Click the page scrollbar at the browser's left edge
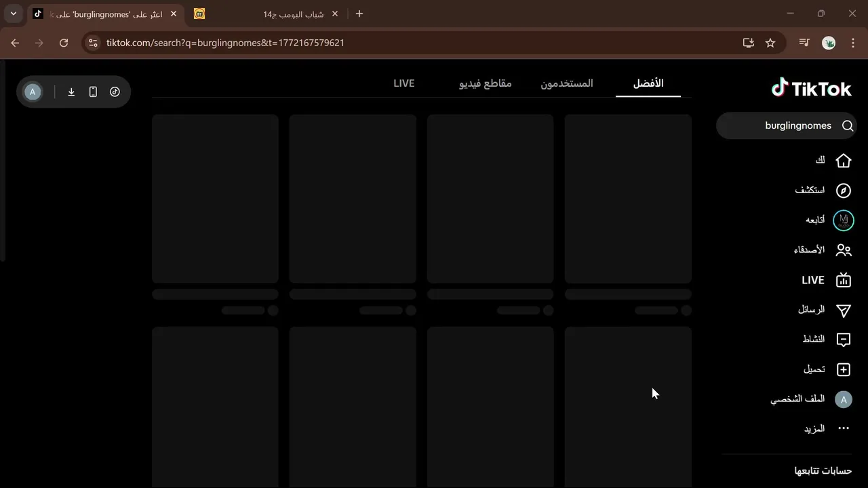Image resolution: width=868 pixels, height=488 pixels. [x=3, y=161]
